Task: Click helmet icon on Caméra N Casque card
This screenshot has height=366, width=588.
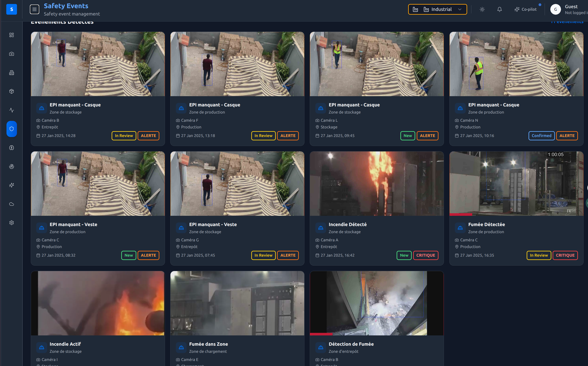Action: click(x=460, y=108)
